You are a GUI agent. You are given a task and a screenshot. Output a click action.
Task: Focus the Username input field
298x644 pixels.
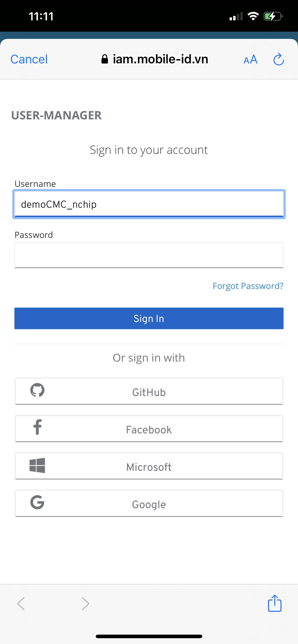[149, 204]
